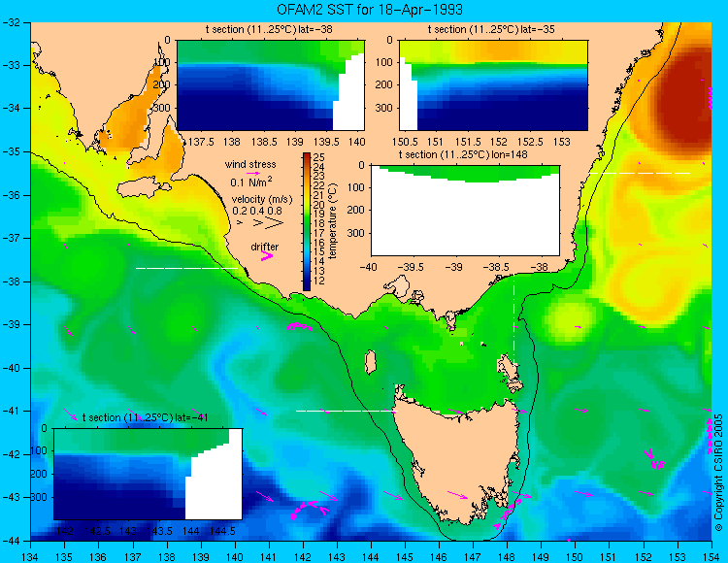
Task: Click the '-36' latitude label on the main left axis
Action: coord(11,195)
